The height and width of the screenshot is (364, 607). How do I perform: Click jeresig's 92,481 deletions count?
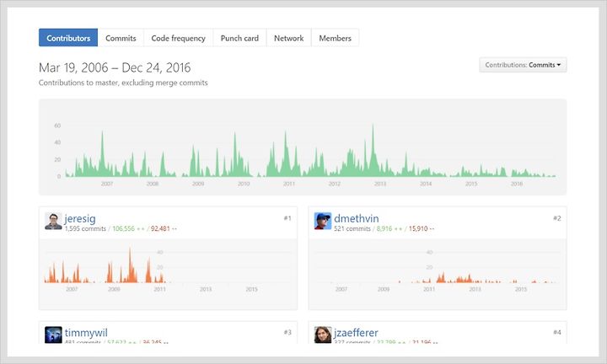[x=164, y=228]
